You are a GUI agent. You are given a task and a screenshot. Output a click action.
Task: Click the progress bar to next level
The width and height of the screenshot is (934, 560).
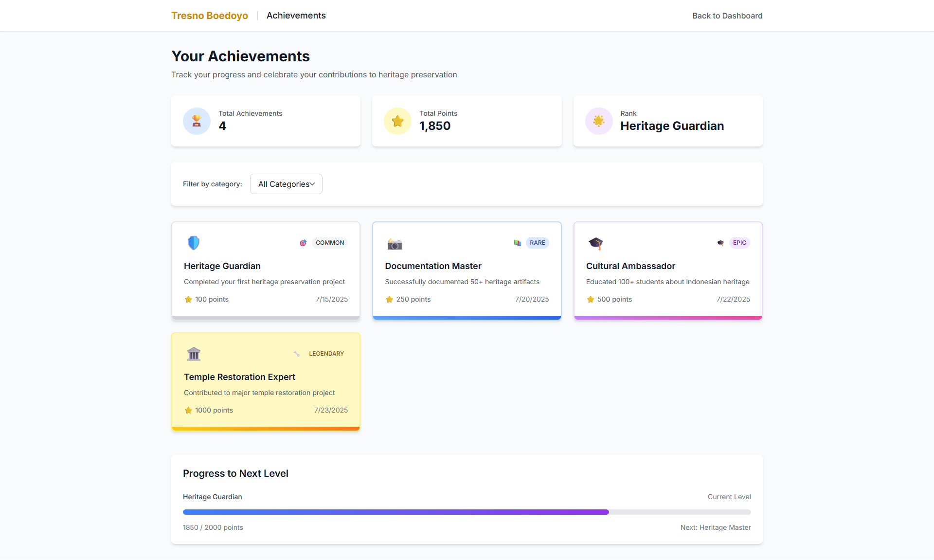click(x=467, y=512)
